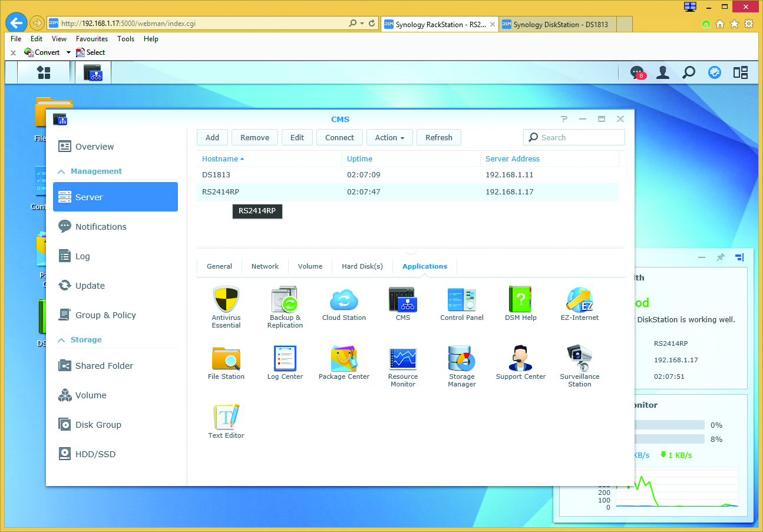Click the Edit button
The image size is (763, 532).
[298, 137]
